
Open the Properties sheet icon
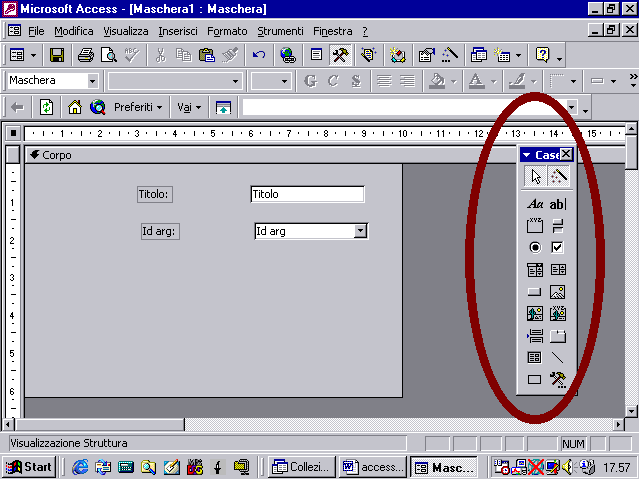point(426,55)
